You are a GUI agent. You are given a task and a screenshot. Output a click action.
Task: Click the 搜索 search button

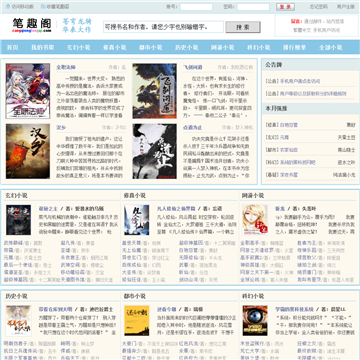[243, 27]
